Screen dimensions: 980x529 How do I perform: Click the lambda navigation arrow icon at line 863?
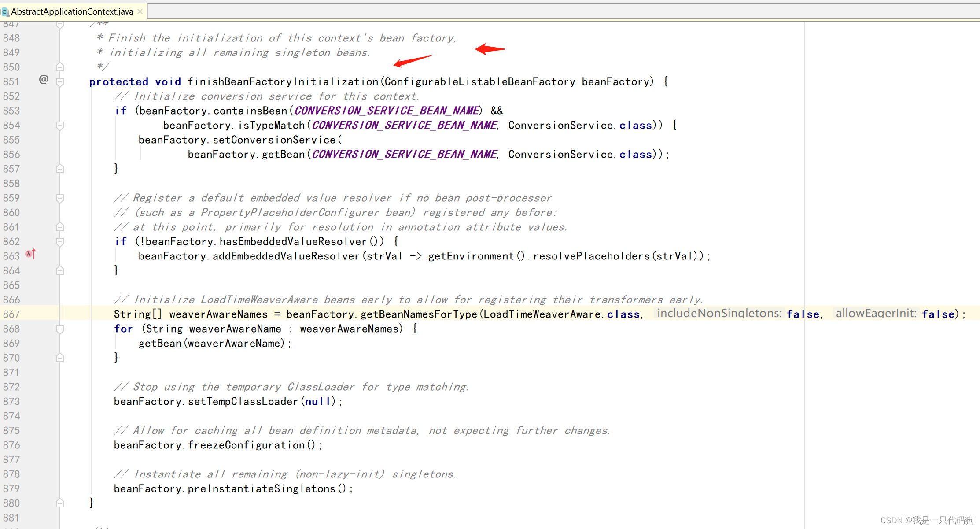click(x=30, y=254)
